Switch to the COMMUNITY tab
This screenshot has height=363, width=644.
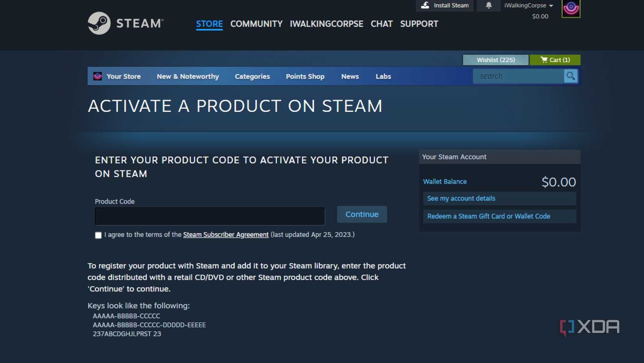tap(256, 24)
